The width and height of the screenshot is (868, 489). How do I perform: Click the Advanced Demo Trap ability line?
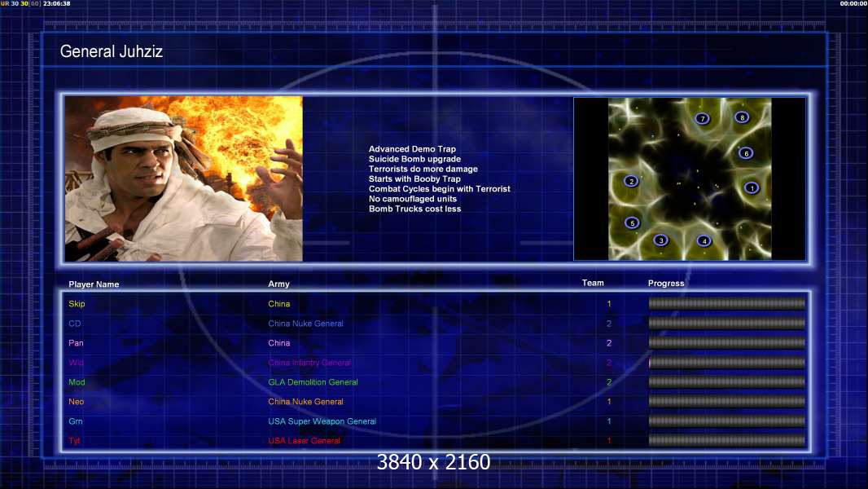[412, 149]
